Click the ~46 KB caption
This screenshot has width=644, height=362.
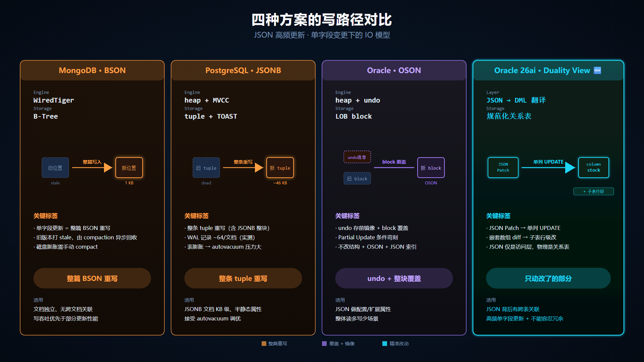coord(280,183)
